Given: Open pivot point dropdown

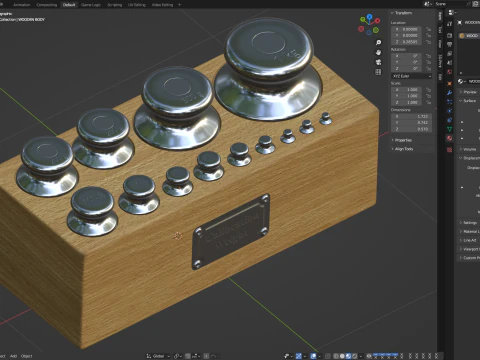Looking at the screenshot, I should coord(178,356).
